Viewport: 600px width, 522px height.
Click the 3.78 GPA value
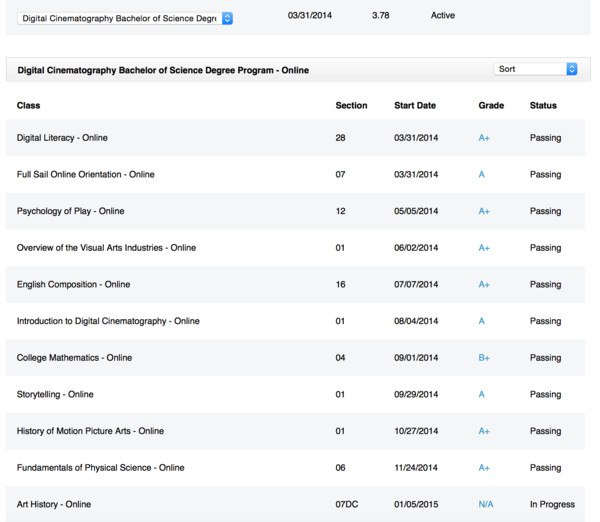point(381,15)
